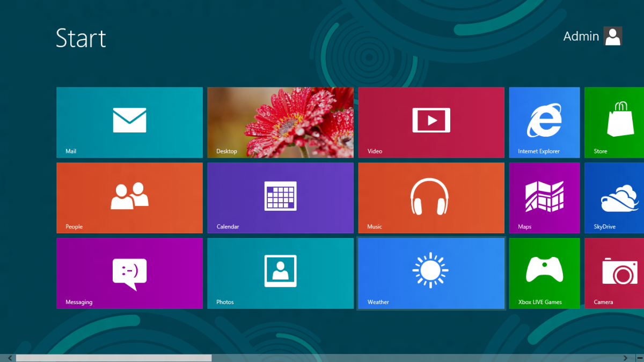Open the Store shopping bag tile

click(x=615, y=122)
